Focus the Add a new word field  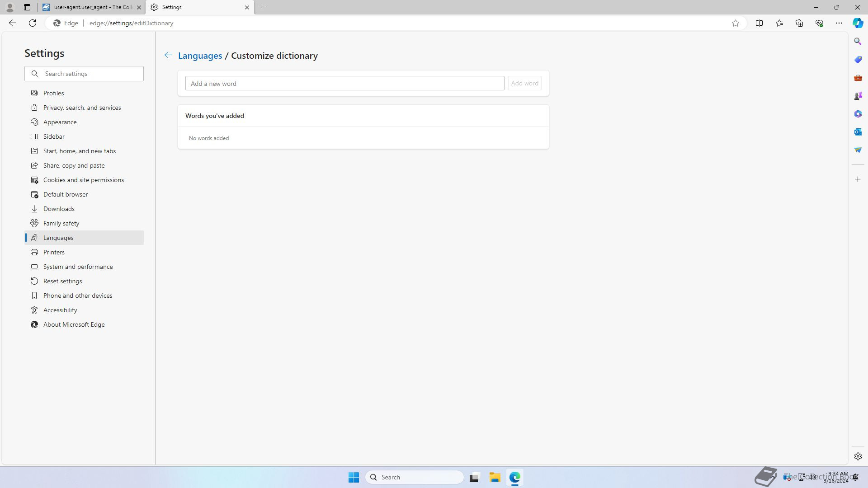(344, 83)
